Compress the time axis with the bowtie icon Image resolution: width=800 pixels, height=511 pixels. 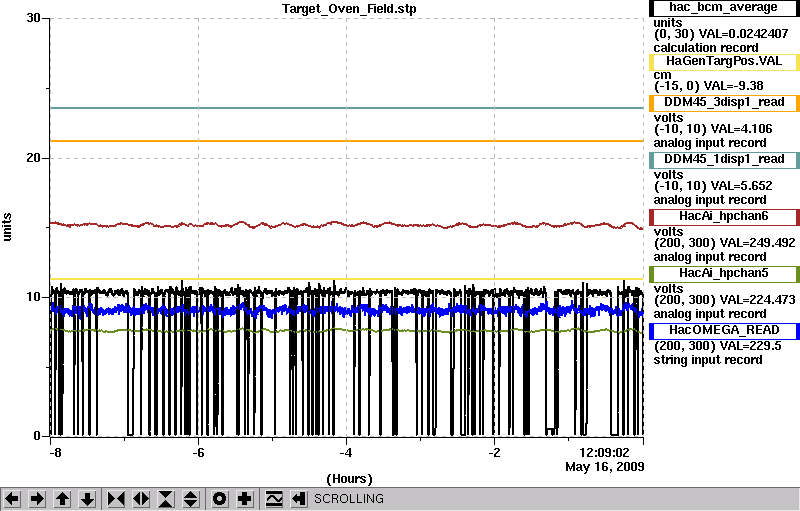[x=116, y=498]
